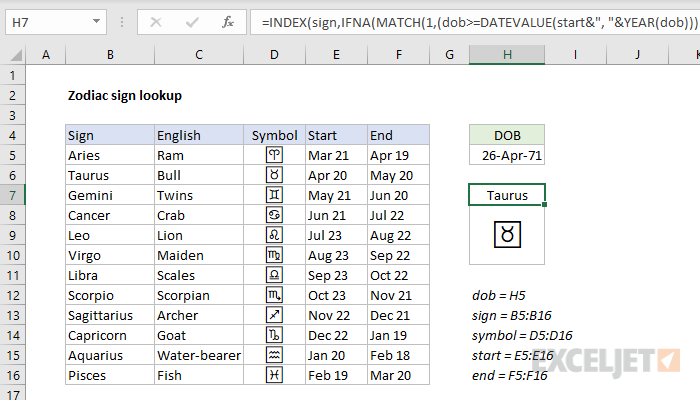
Task: Click the 'Water-bearer' cell
Action: pyautogui.click(x=199, y=355)
